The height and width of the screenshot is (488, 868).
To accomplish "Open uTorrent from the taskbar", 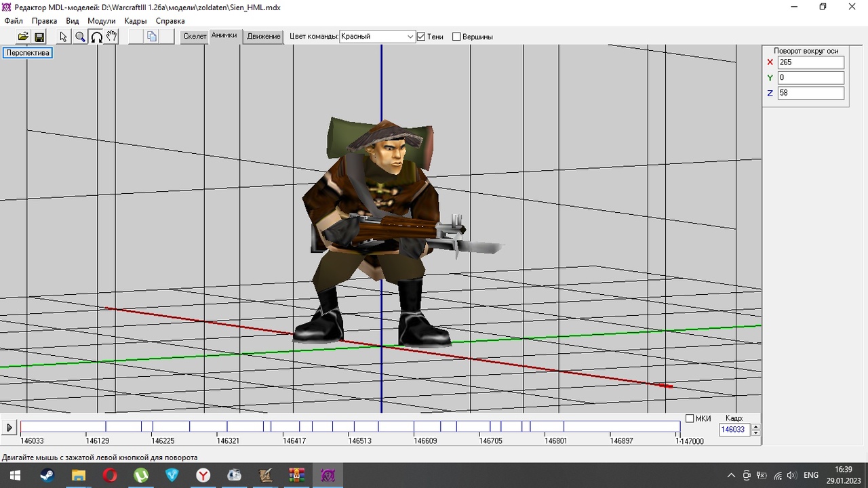I will 141,475.
